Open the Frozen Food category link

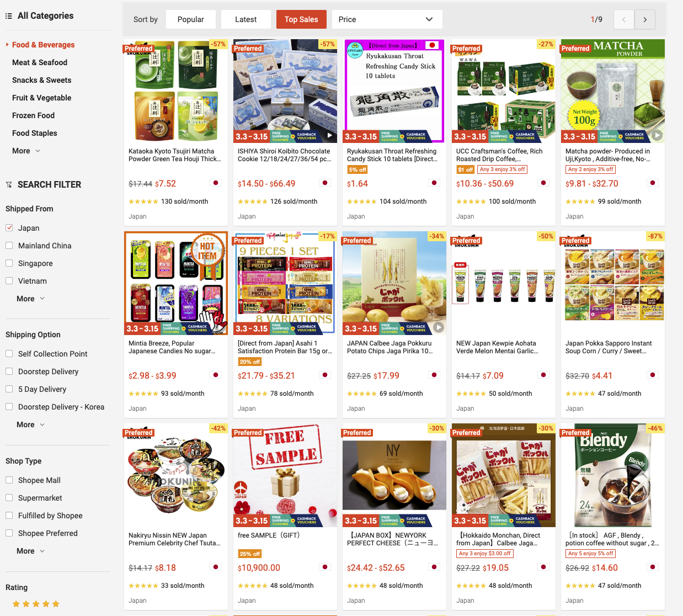pos(34,115)
